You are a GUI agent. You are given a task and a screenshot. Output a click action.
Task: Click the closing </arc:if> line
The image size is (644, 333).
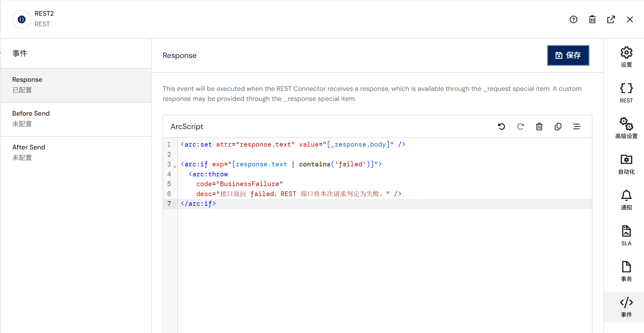198,204
